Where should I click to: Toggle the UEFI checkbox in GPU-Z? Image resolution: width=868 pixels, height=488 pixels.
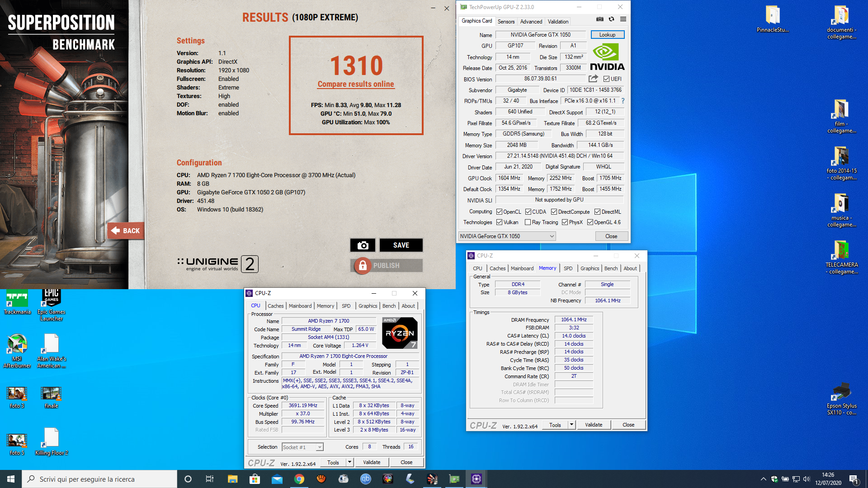[606, 79]
